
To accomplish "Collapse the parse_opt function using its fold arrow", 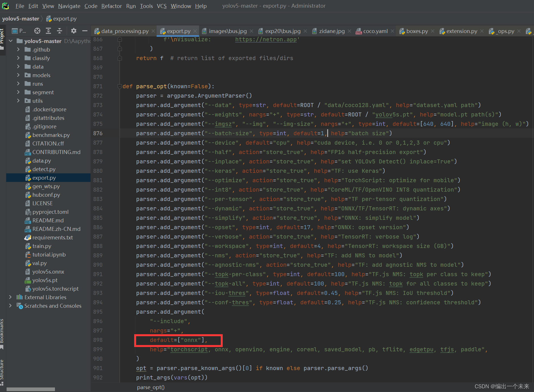I will point(120,86).
